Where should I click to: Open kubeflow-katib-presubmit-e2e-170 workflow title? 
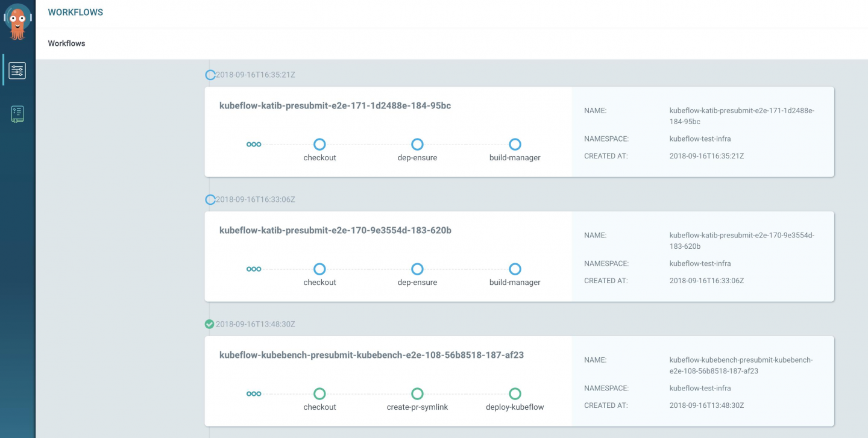335,230
